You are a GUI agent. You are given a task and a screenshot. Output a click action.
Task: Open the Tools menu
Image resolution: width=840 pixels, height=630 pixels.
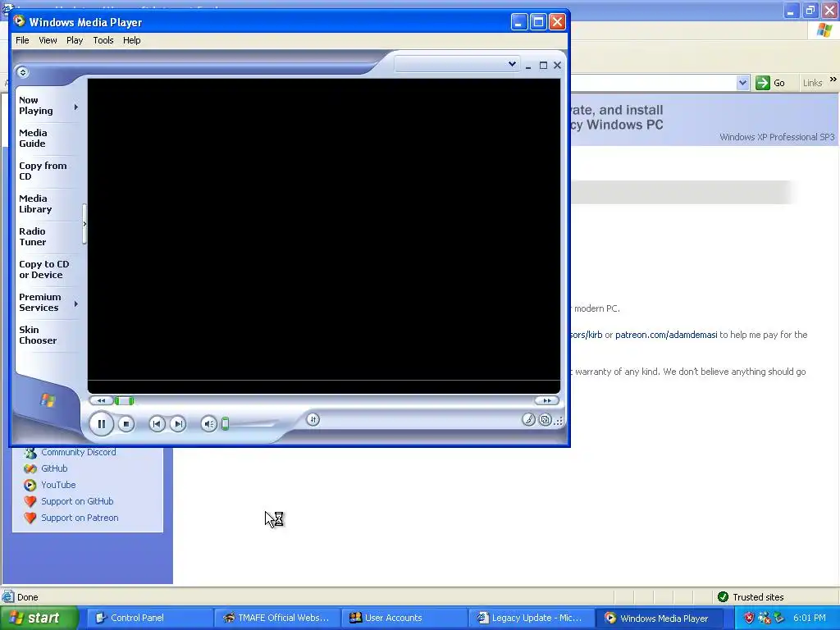103,40
